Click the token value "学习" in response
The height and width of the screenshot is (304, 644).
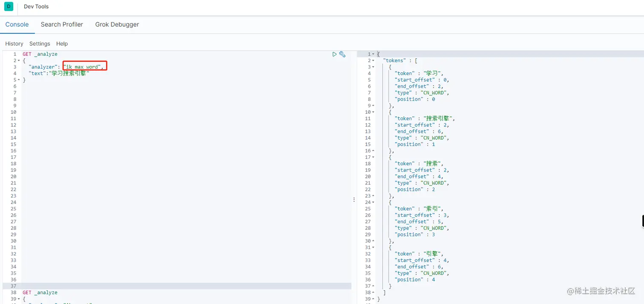[433, 74]
